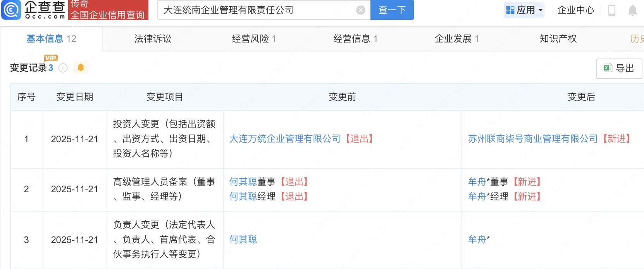Expand the 应用 dropdown menu
Image resolution: width=644 pixels, height=269 pixels.
(525, 10)
